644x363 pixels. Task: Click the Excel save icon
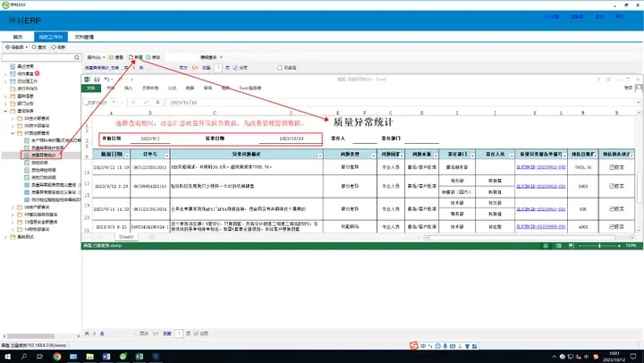96,79
